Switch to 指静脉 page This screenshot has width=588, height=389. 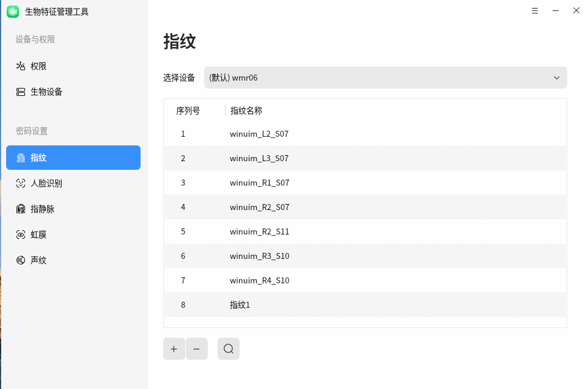pos(73,209)
